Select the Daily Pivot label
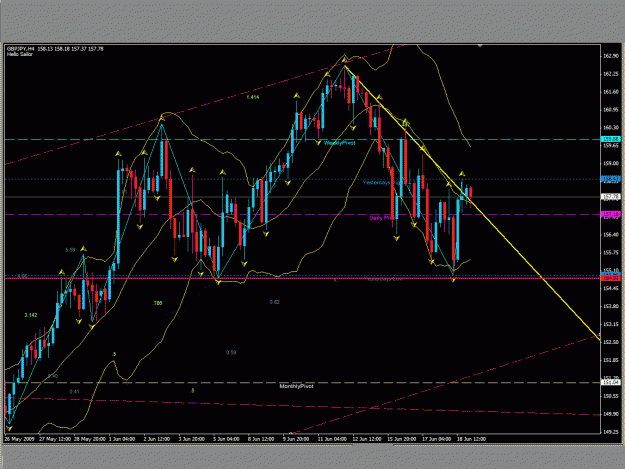 click(381, 218)
